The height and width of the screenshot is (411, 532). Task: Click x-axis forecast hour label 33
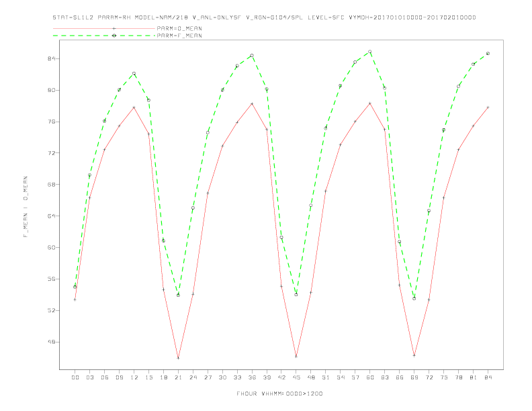point(237,377)
